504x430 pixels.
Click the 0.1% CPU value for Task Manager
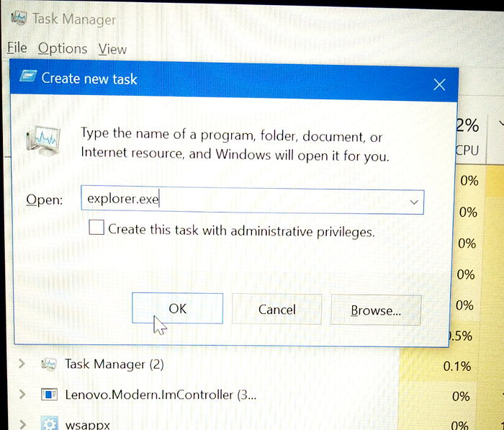pos(456,366)
